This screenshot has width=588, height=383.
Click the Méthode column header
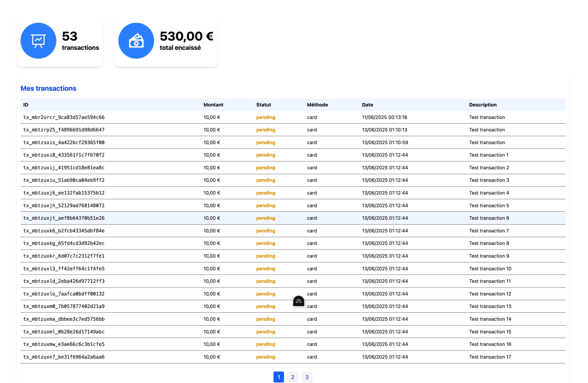point(317,105)
